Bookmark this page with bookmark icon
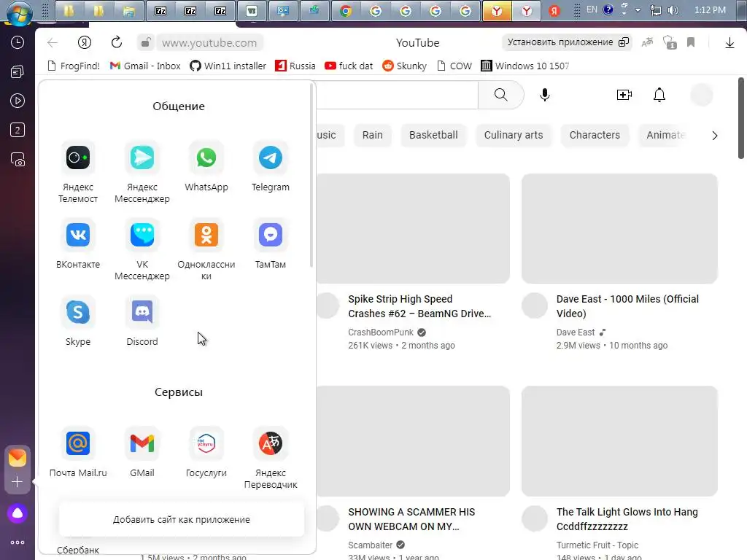 click(691, 43)
